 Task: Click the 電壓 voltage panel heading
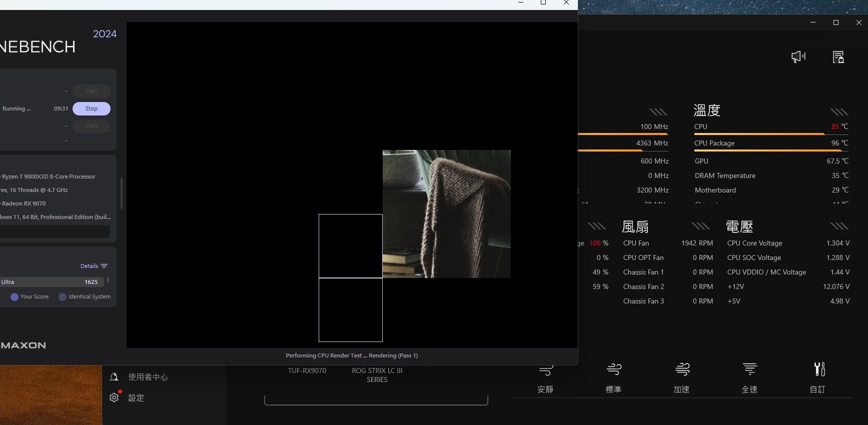740,227
